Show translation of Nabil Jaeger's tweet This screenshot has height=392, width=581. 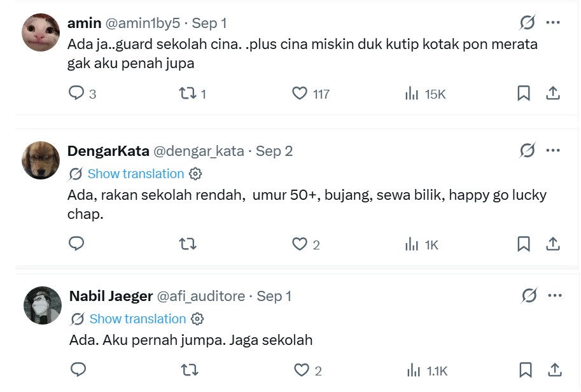click(x=137, y=319)
